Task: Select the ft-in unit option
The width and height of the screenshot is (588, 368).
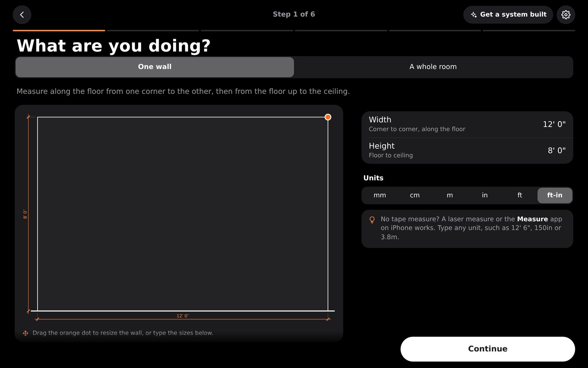Action: (x=555, y=195)
